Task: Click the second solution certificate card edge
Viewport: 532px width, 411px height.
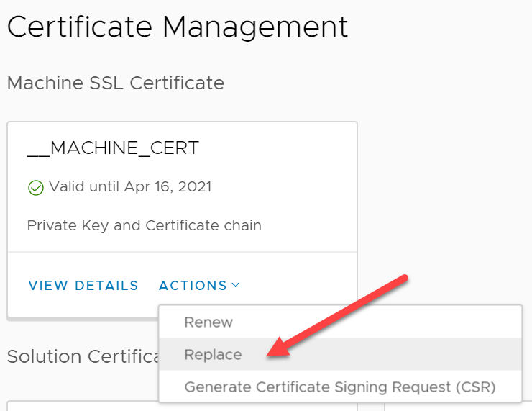Action: click(x=374, y=407)
